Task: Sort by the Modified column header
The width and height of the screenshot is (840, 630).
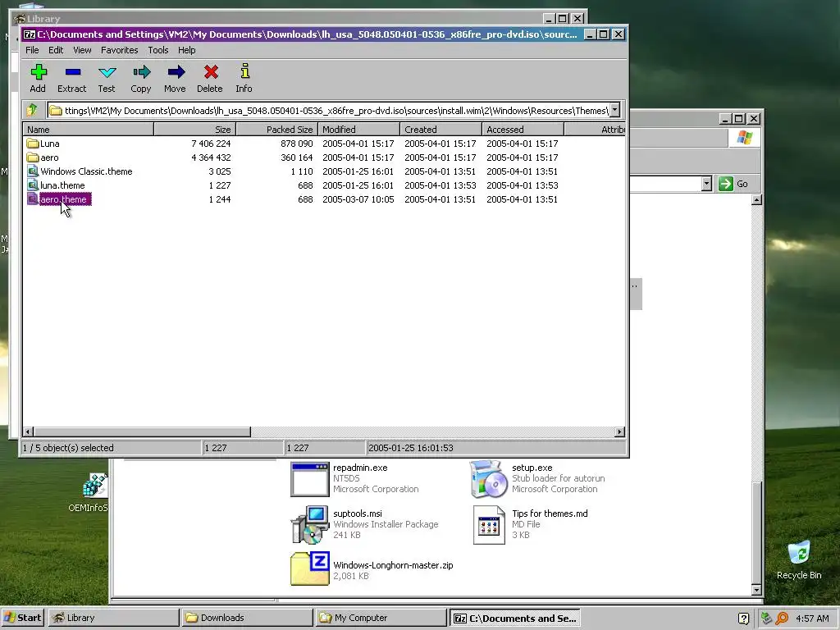Action: pos(359,129)
